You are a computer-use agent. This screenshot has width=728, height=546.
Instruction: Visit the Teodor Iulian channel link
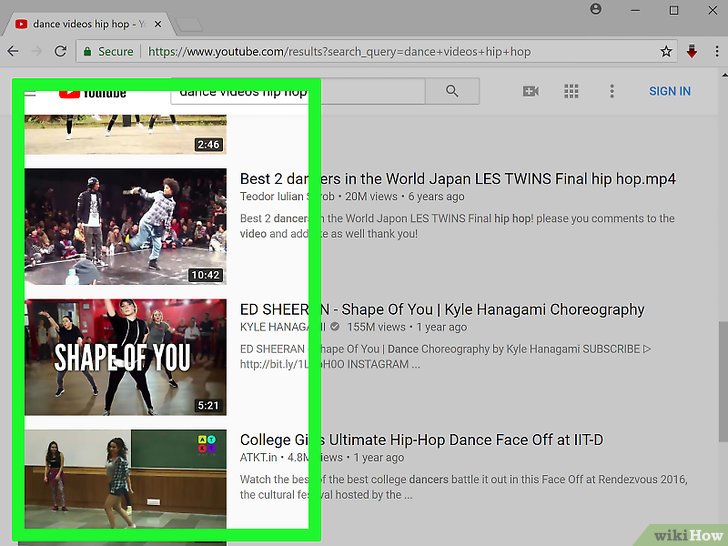pos(287,196)
